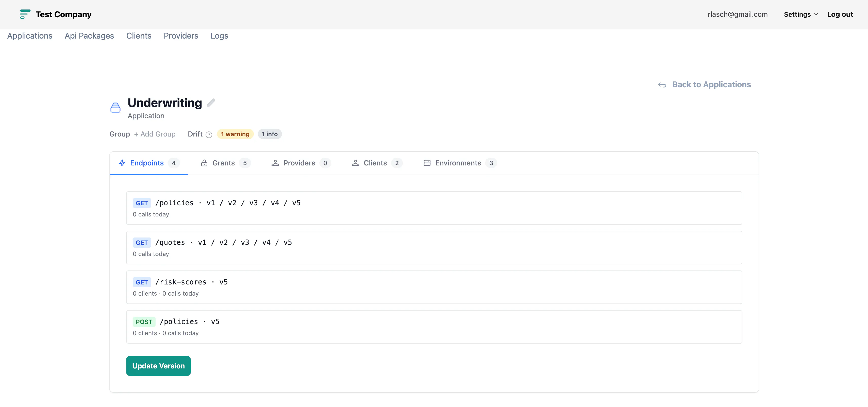Screen dimensions: 868x407
Task: Click the Test Company name
Action: pyautogui.click(x=64, y=14)
